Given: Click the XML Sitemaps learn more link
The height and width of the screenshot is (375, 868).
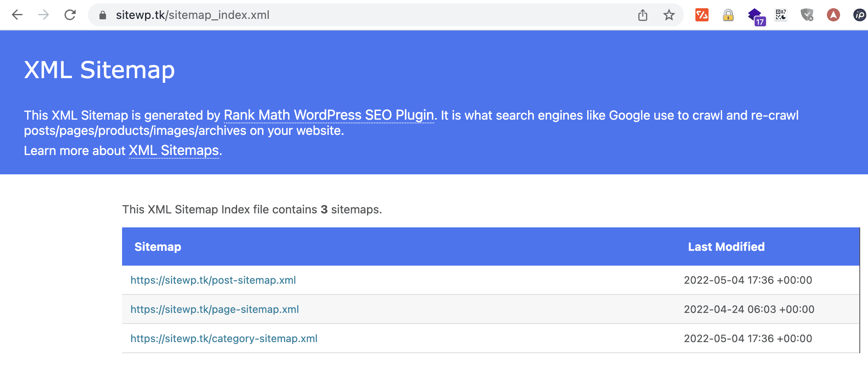Looking at the screenshot, I should (173, 151).
